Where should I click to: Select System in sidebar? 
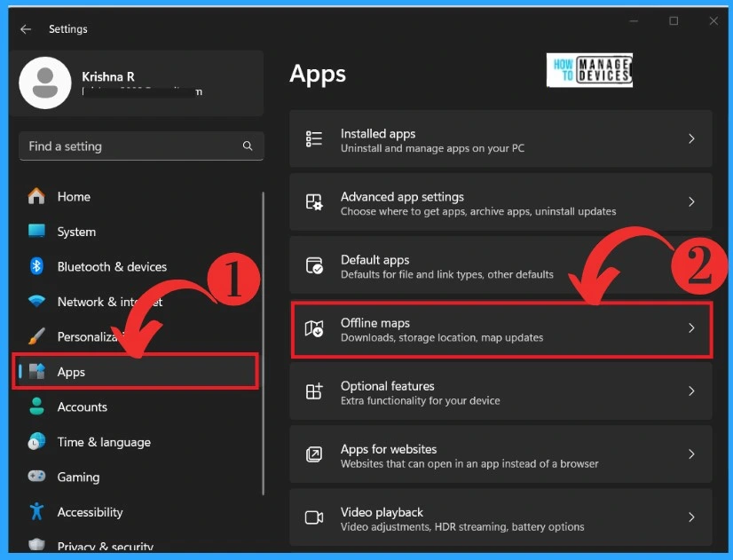tap(138, 232)
